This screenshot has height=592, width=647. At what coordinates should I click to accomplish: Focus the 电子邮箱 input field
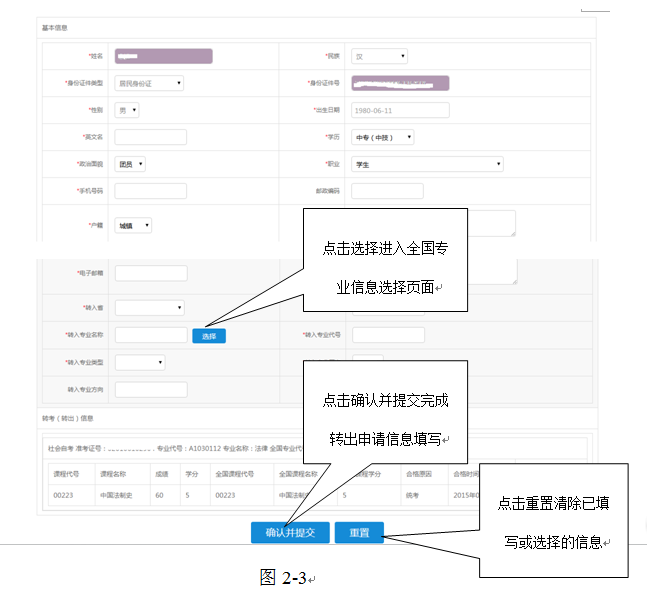tap(151, 273)
